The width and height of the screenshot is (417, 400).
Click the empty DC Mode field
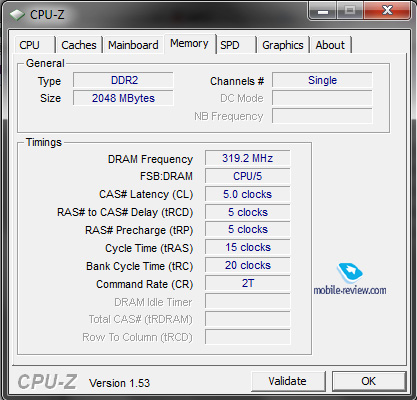point(322,98)
